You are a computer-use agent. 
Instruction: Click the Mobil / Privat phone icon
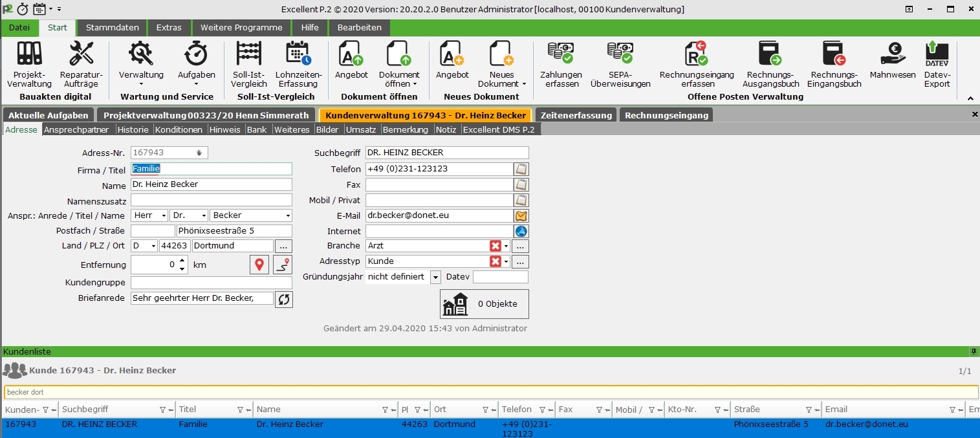pyautogui.click(x=521, y=201)
